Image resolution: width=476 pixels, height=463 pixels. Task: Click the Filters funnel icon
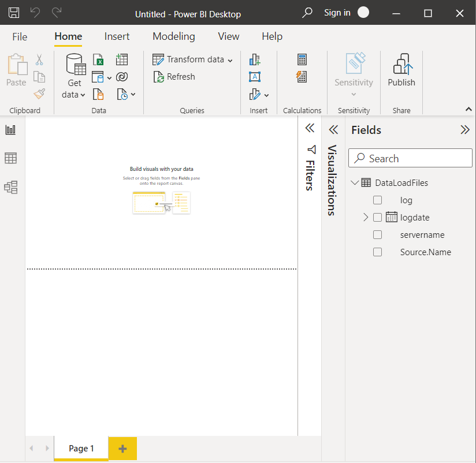[x=311, y=150]
